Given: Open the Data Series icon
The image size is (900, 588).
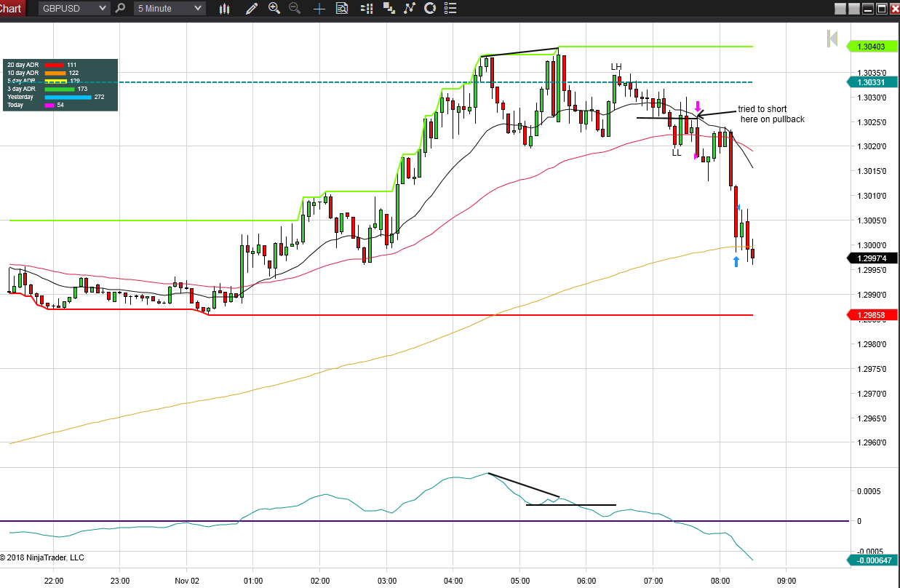Looking at the screenshot, I should click(390, 9).
